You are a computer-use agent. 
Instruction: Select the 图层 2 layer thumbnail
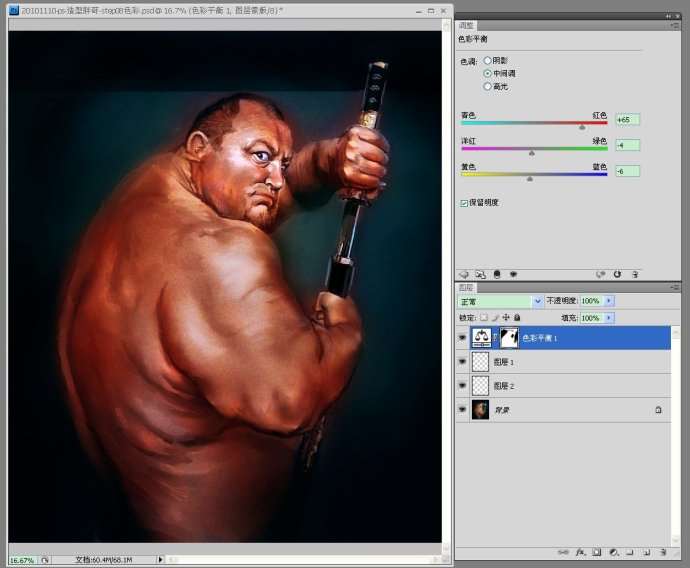[x=481, y=386]
